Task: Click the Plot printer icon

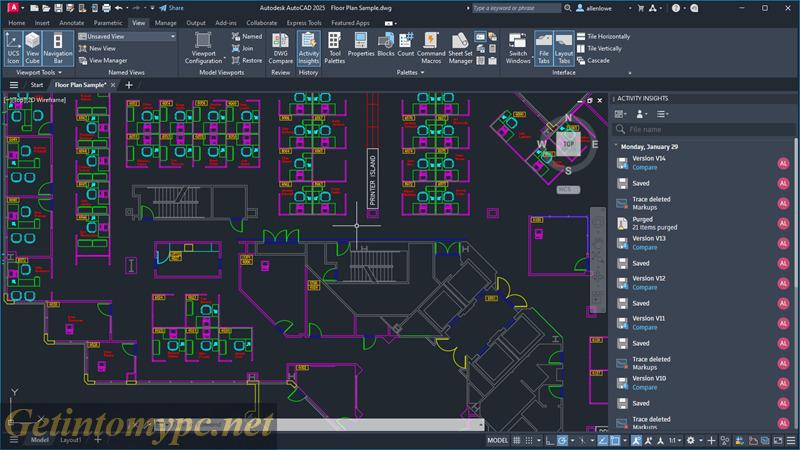Action: coord(106,8)
